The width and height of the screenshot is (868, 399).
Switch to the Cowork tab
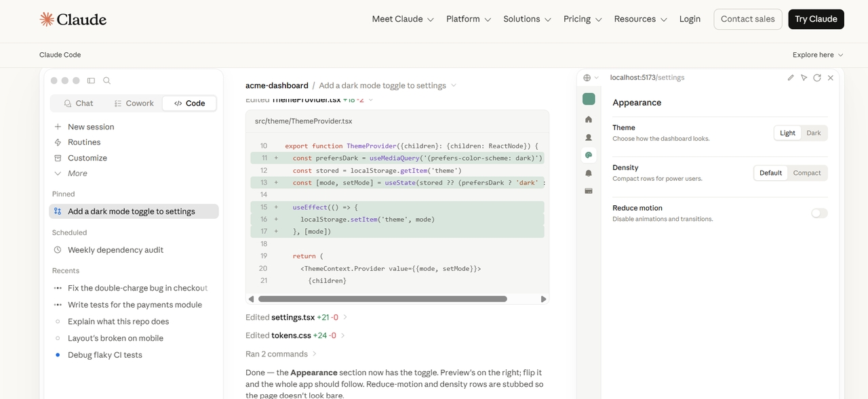pyautogui.click(x=134, y=103)
